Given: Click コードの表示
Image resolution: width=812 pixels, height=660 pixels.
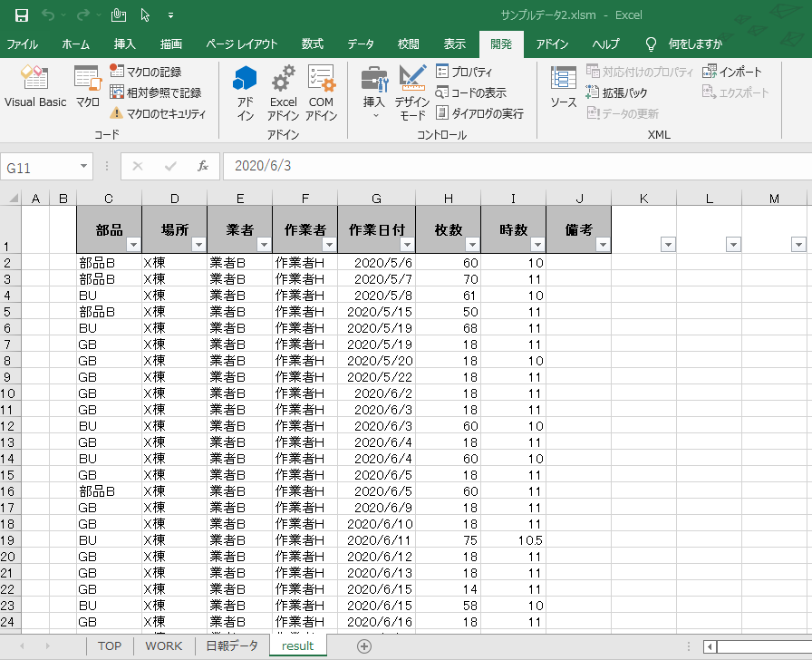Looking at the screenshot, I should pos(470,92).
